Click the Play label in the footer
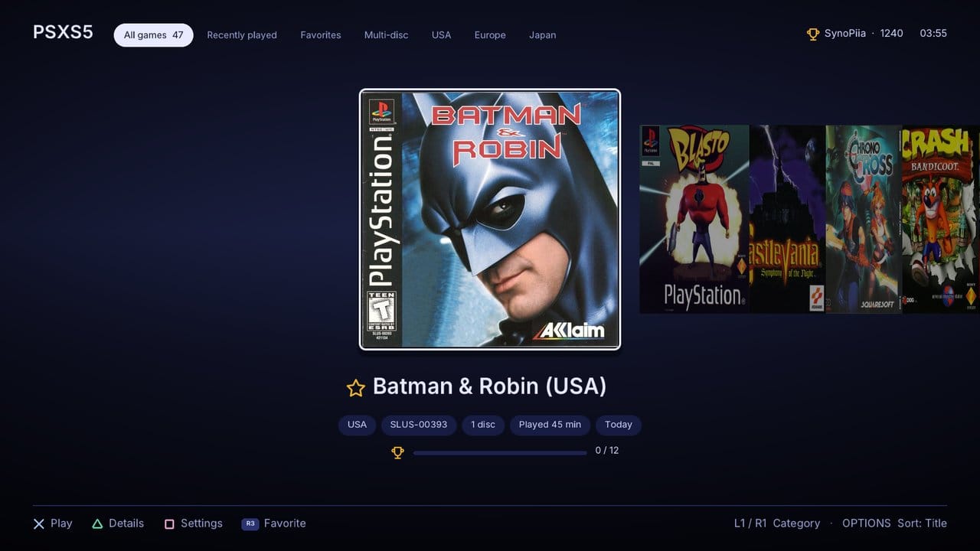The image size is (980, 551). pyautogui.click(x=61, y=523)
